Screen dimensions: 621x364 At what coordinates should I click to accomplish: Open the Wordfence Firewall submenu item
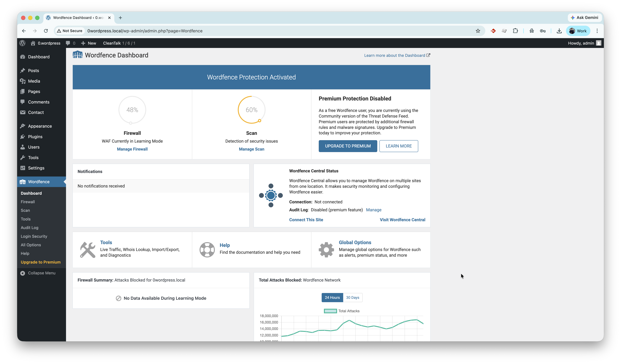[x=28, y=202]
